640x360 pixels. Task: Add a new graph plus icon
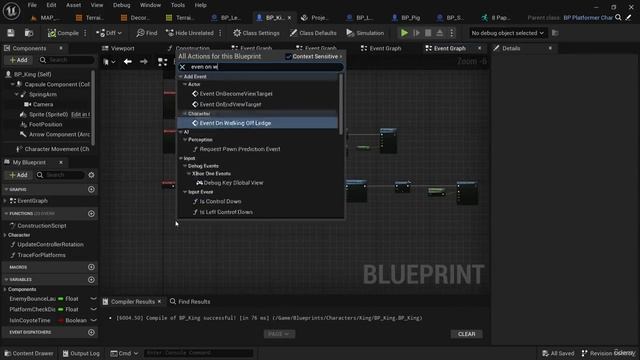(91, 189)
